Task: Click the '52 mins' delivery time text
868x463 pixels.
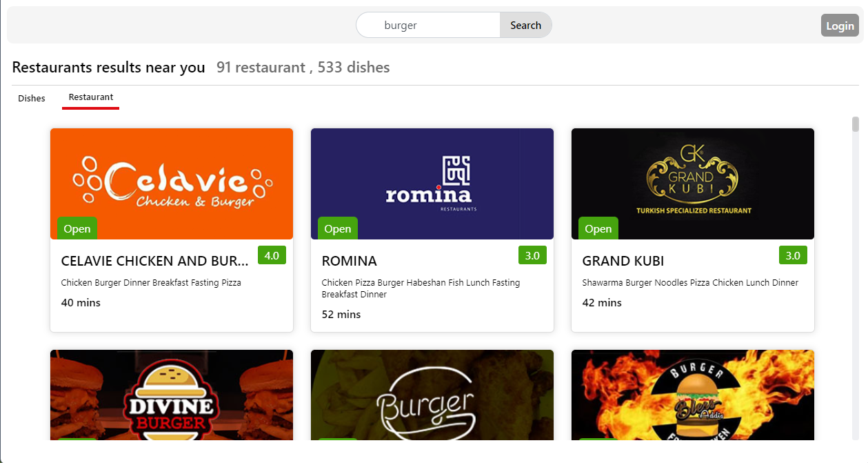Action: (341, 314)
